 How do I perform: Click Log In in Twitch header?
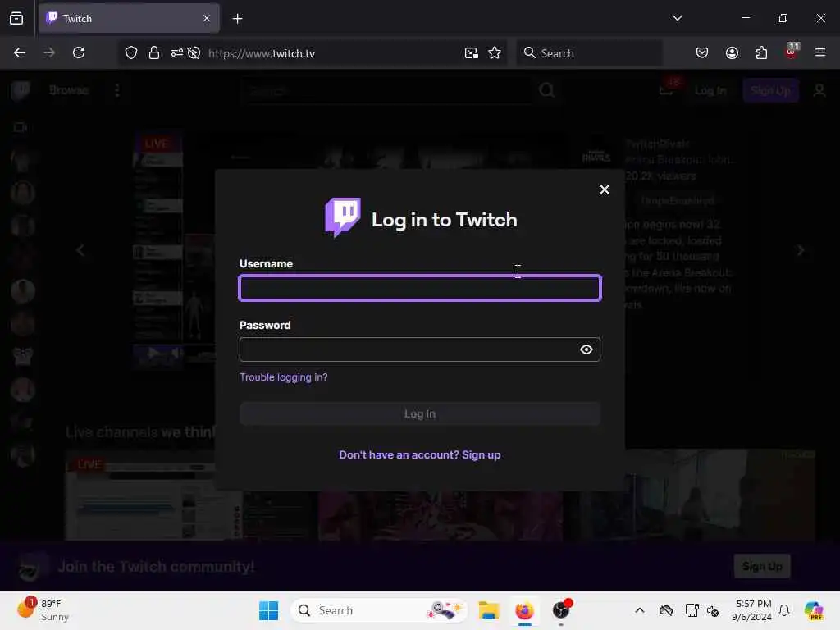click(x=710, y=90)
